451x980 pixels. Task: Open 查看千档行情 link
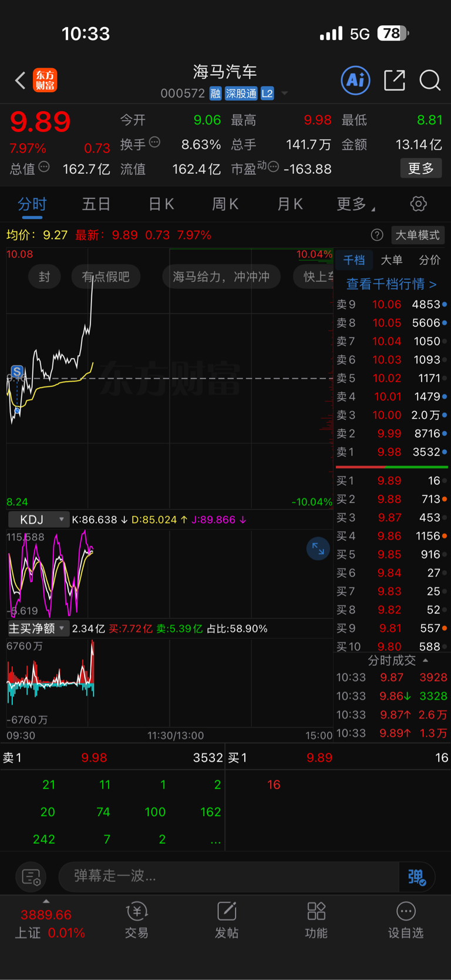[391, 284]
